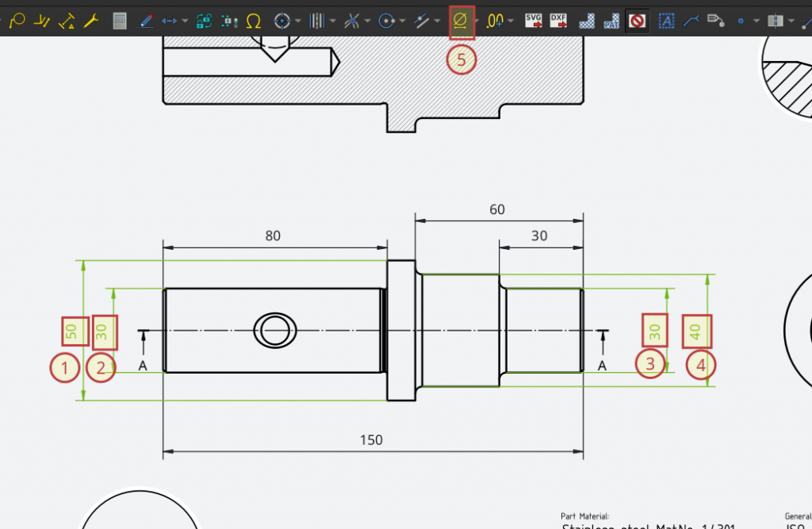The image size is (812, 529).
Task: Select the PAT geometric hatch tool
Action: 611,21
